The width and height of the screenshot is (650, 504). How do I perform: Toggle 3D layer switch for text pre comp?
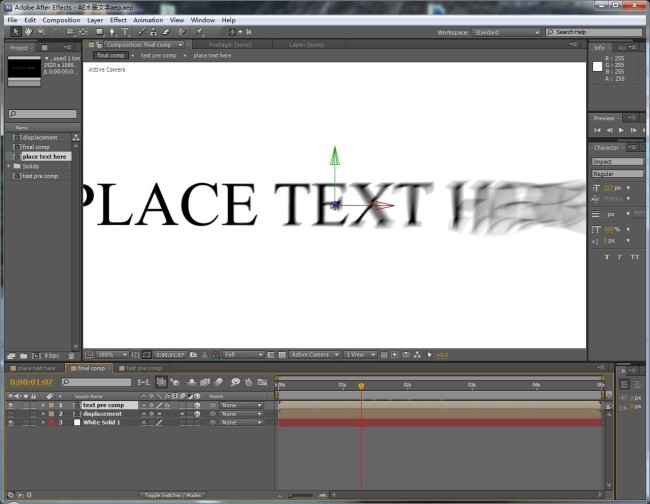(197, 405)
